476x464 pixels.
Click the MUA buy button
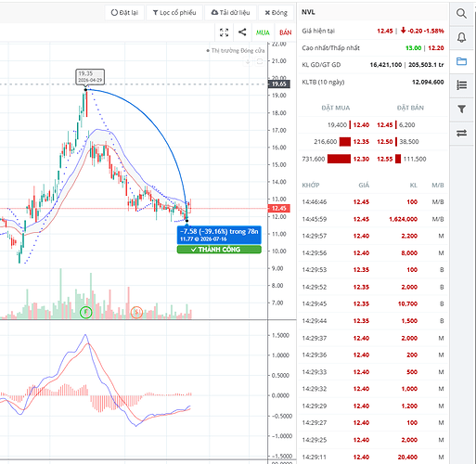[263, 32]
